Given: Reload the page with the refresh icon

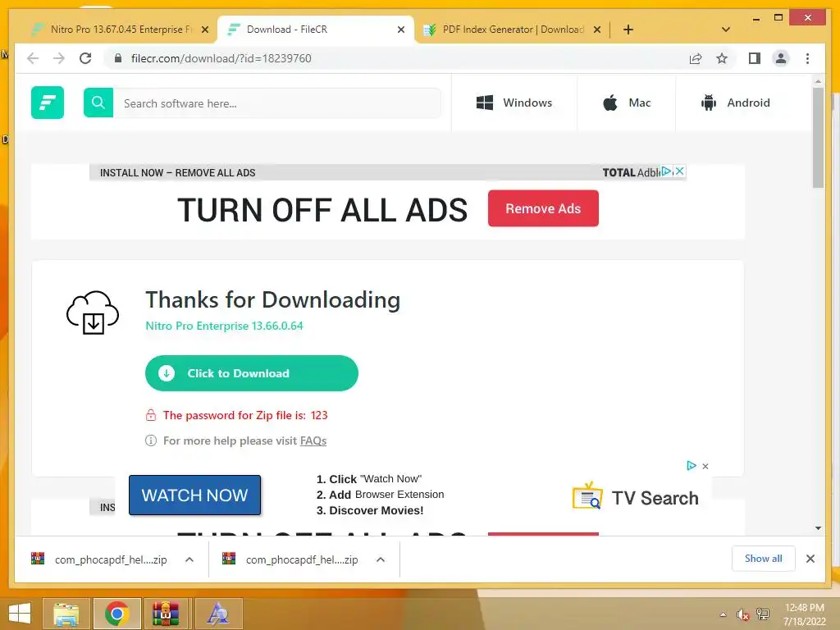Looking at the screenshot, I should tap(85, 58).
